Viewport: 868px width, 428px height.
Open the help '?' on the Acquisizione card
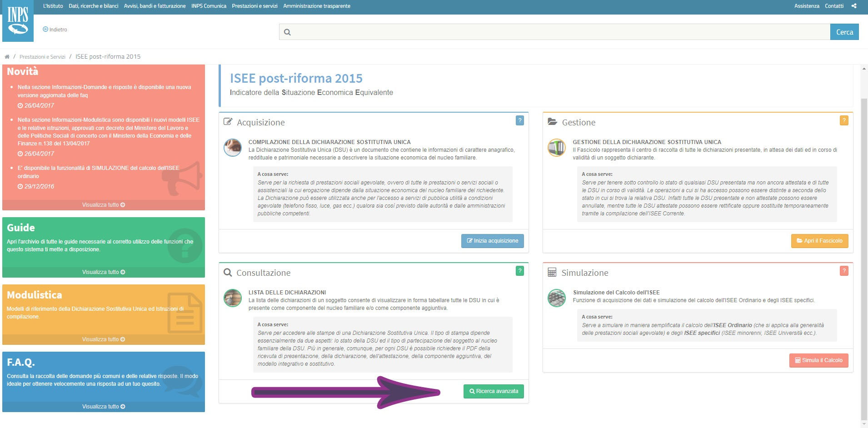[519, 120]
